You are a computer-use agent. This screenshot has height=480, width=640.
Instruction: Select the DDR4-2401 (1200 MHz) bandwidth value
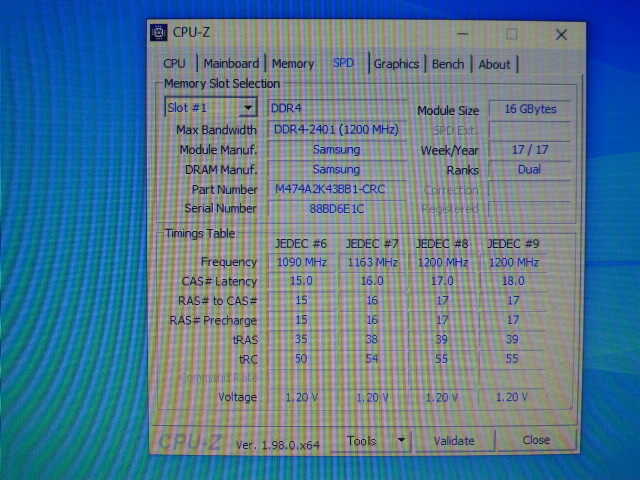click(x=337, y=129)
